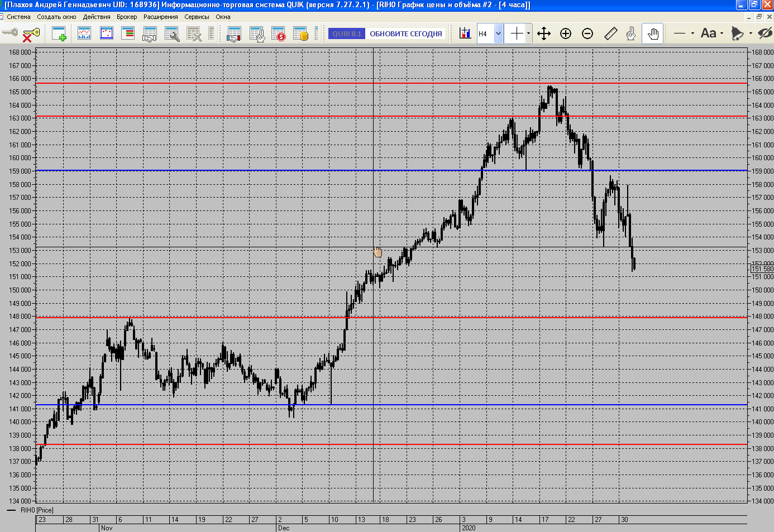Zoom in with the plus magnifier
This screenshot has height=532, width=774.
click(566, 33)
